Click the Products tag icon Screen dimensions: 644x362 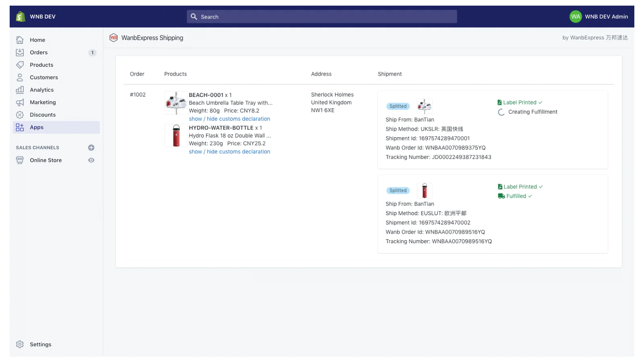point(20,65)
